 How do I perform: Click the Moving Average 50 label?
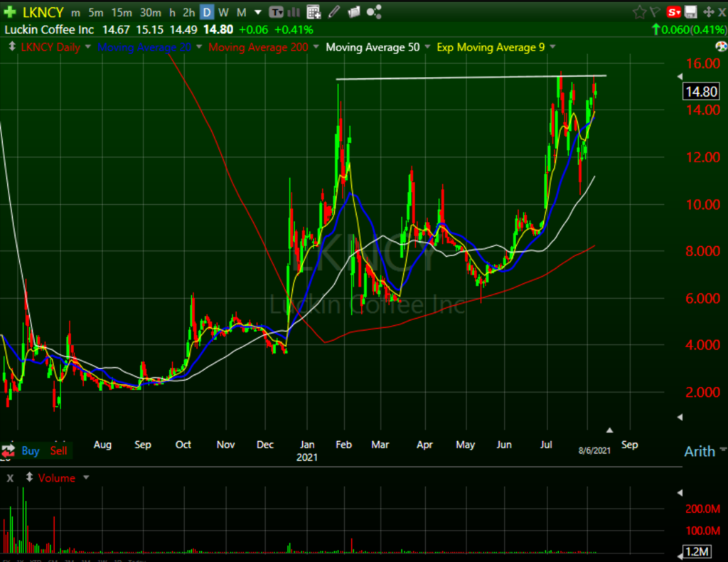pyautogui.click(x=373, y=48)
